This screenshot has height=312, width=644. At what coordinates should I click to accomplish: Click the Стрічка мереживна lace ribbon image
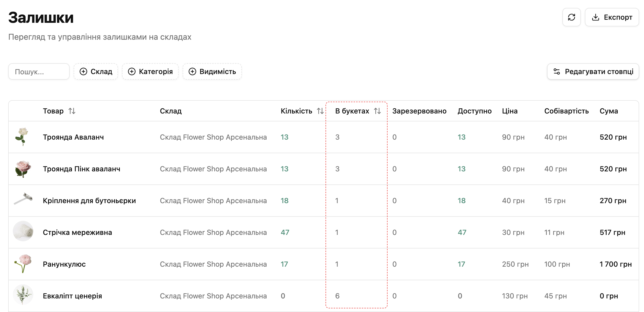click(x=23, y=231)
